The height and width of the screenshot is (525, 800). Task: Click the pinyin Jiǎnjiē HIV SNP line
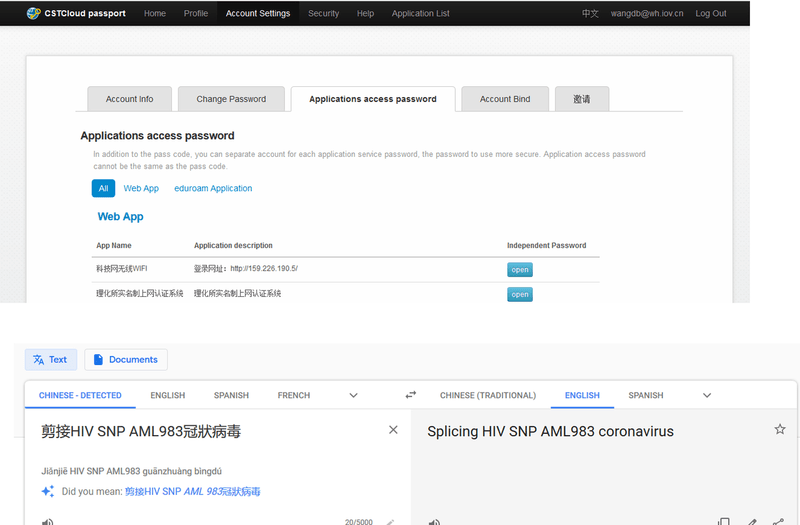pyautogui.click(x=132, y=471)
